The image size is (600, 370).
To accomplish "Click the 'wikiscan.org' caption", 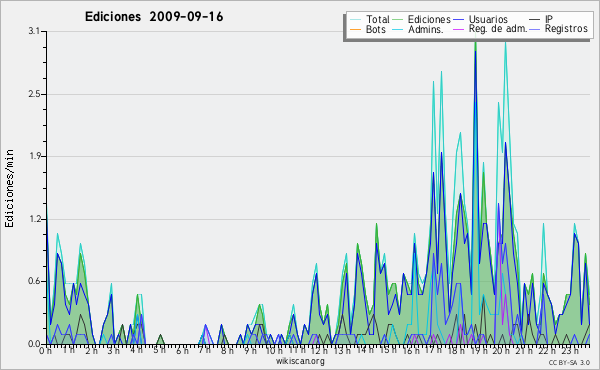I will (x=300, y=361).
